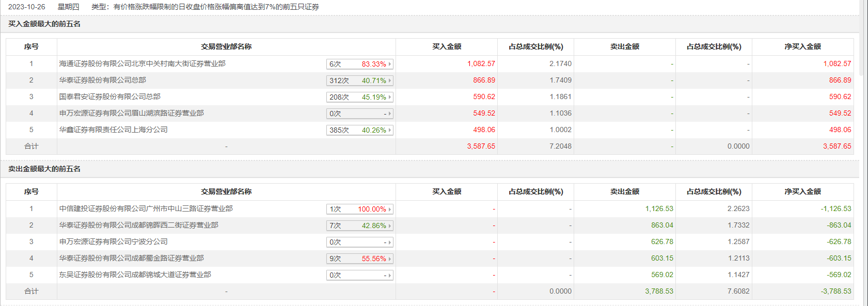The image size is (868, 306).
Task: Expand 0次 box beside 东吴证券成都锦城大道
Action: (359, 275)
